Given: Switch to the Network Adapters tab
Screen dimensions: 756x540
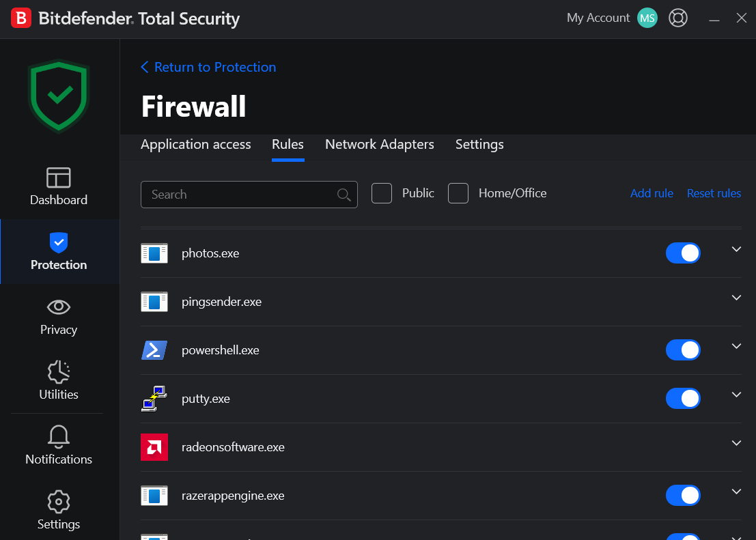Looking at the screenshot, I should tap(380, 144).
